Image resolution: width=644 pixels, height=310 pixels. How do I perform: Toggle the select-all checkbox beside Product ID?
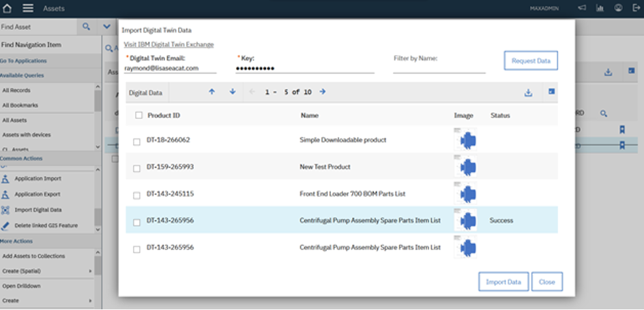[138, 115]
